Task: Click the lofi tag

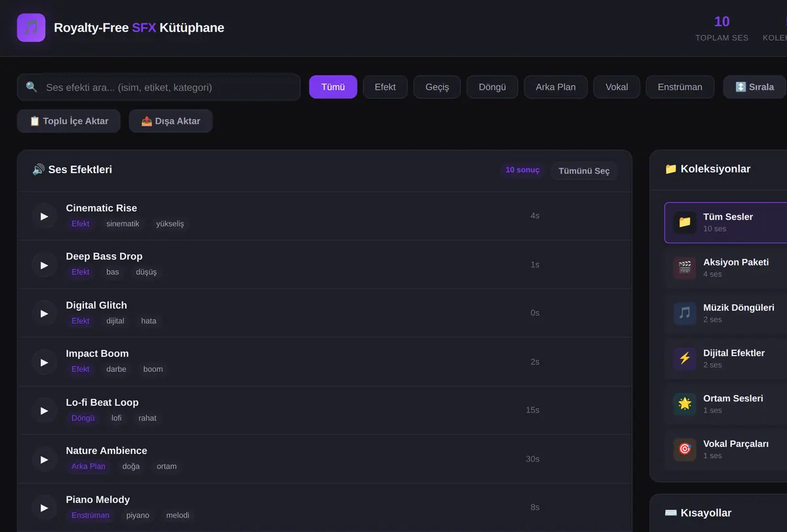Action: click(117, 418)
